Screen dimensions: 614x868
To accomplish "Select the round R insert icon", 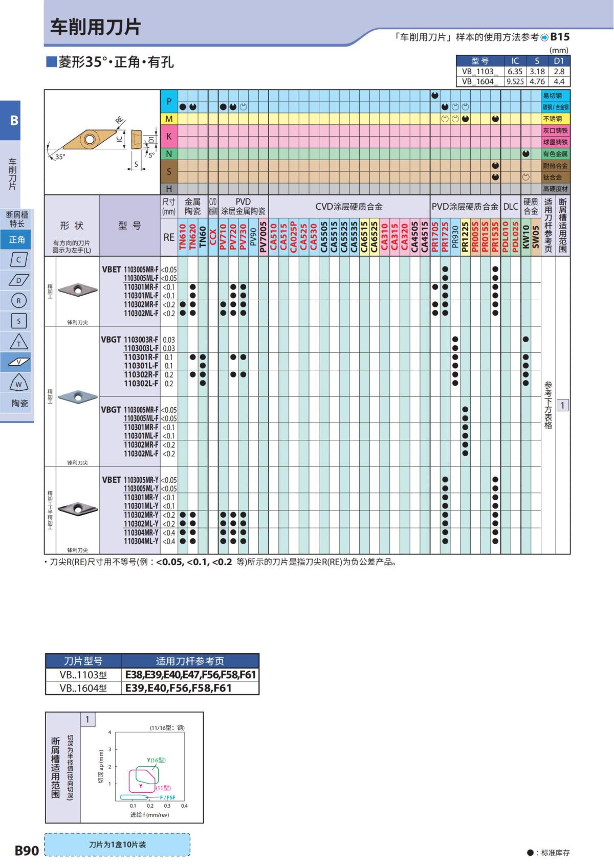I will tap(19, 300).
